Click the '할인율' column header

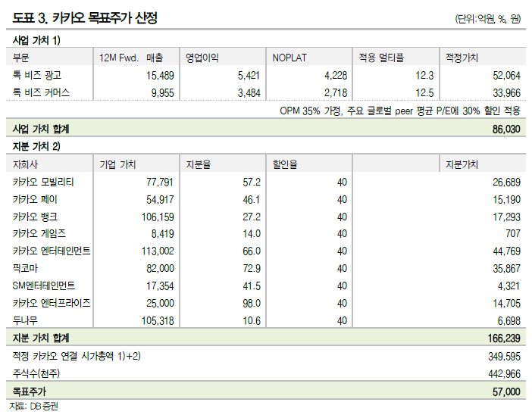point(285,164)
